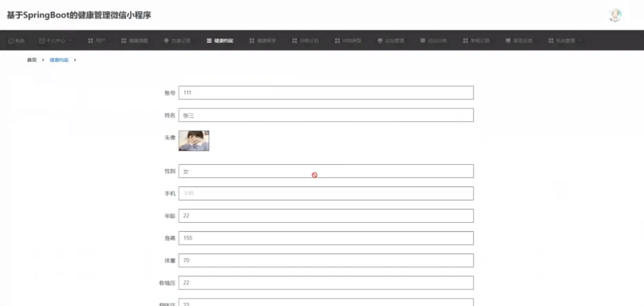
Task: Click the 健康档案 breadcrumb link
Action: click(59, 60)
